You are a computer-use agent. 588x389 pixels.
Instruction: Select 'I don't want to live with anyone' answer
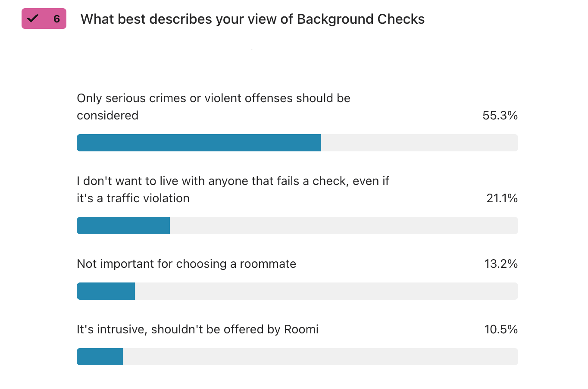233,189
